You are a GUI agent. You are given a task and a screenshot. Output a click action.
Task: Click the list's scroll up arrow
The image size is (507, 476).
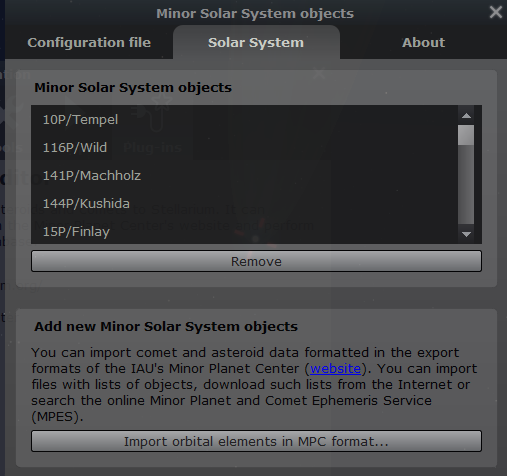click(466, 116)
